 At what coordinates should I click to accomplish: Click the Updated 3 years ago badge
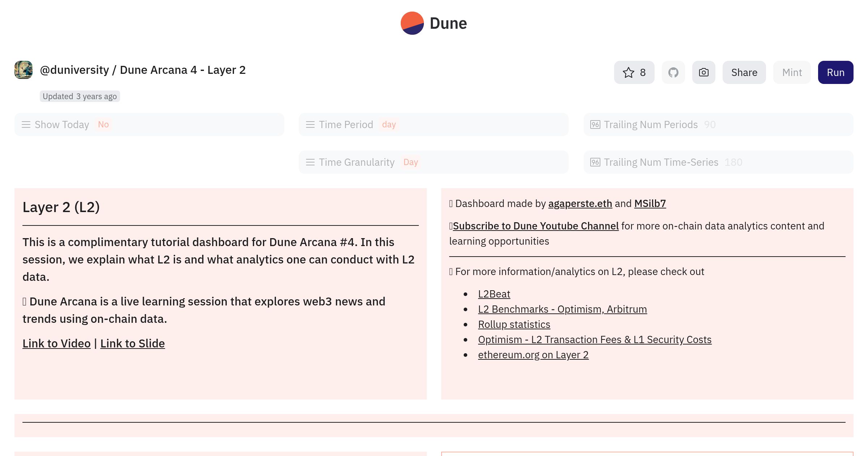(80, 96)
